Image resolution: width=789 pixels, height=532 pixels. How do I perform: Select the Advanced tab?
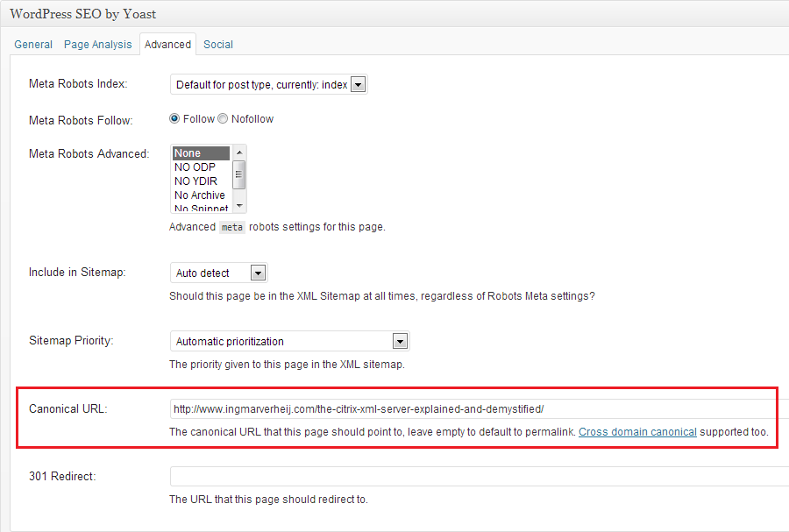tap(167, 44)
